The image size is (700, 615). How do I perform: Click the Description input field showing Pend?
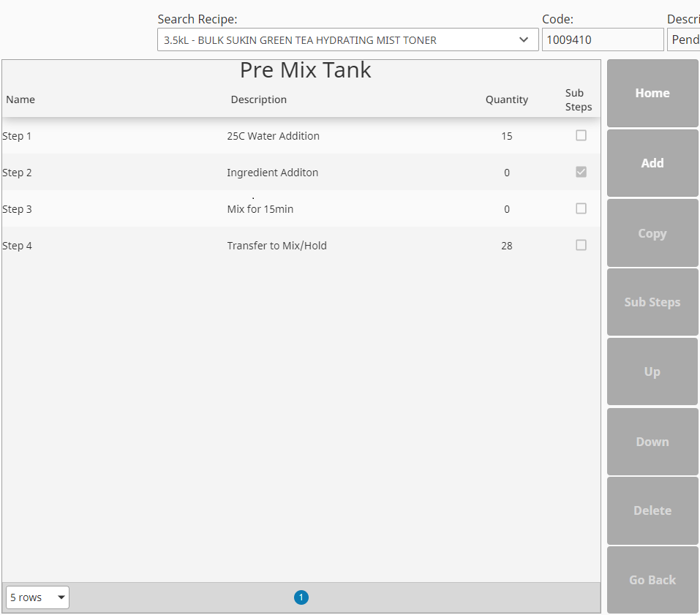point(683,39)
